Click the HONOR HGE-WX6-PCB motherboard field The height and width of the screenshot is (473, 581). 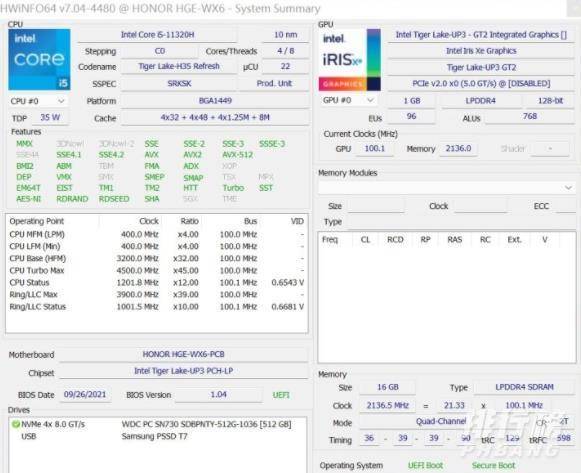(x=183, y=354)
